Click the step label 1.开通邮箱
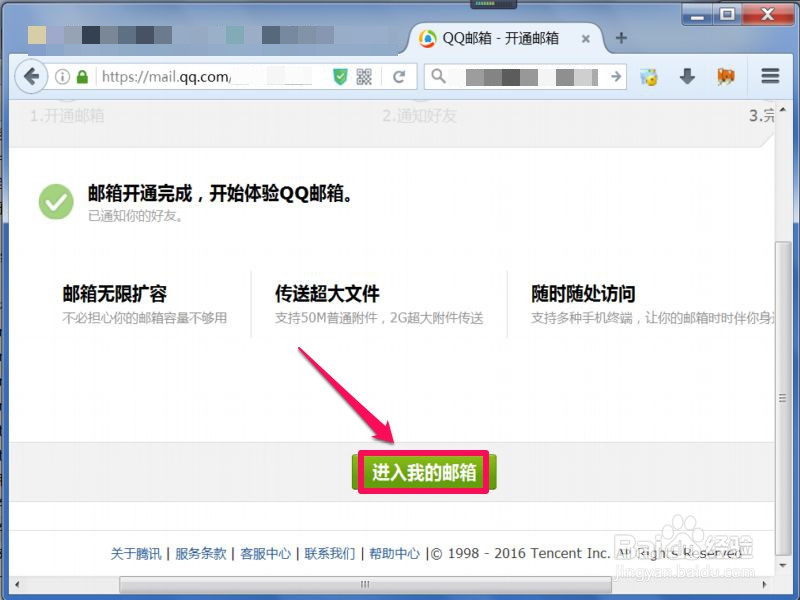Viewport: 800px width, 600px height. [67, 116]
